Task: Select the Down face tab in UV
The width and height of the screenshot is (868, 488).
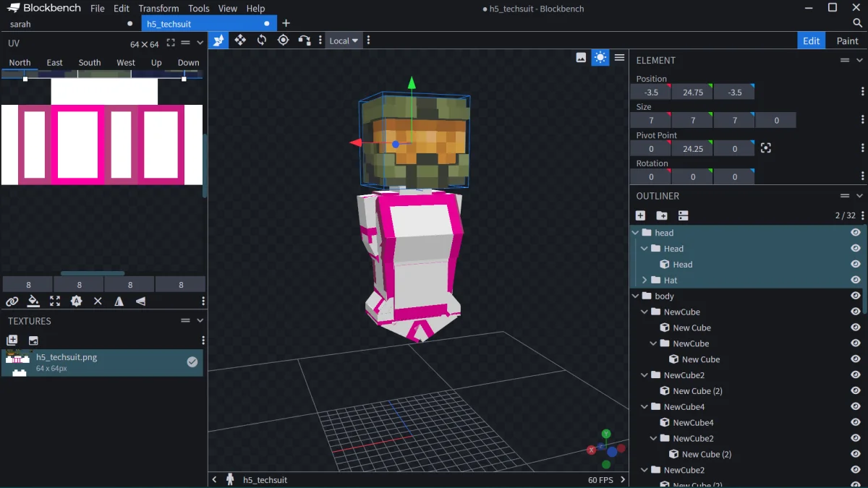Action: pyautogui.click(x=189, y=63)
